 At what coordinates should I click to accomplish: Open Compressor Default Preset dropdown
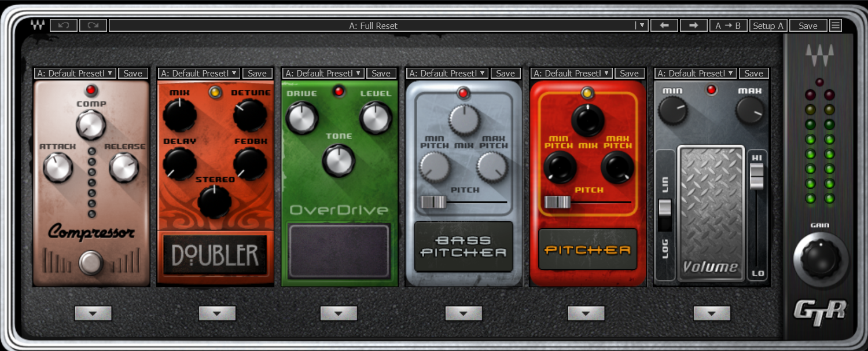point(75,73)
